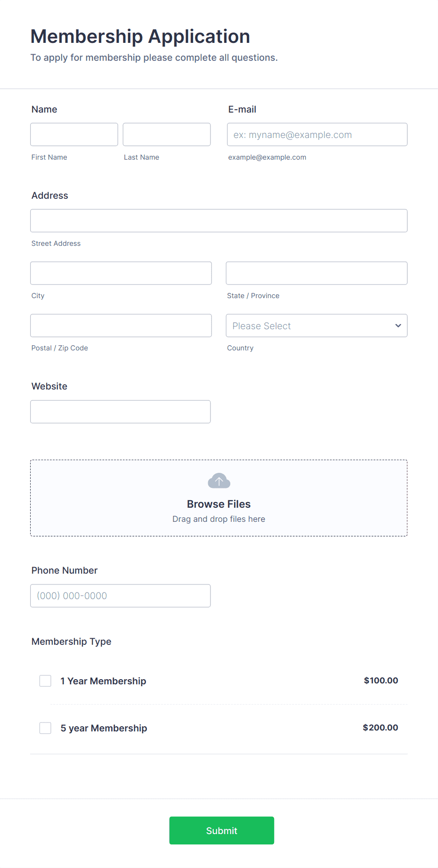Select the State / Province field

[x=316, y=273]
